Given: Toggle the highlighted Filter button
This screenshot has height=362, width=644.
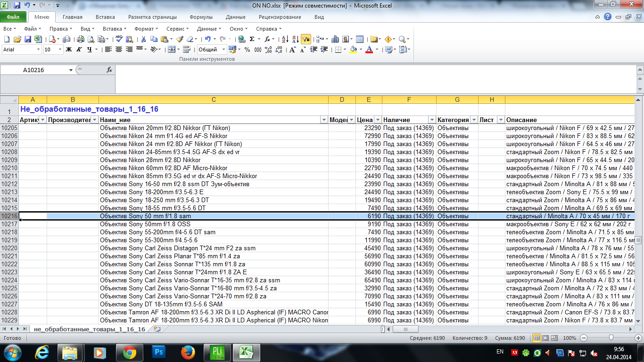Looking at the screenshot, I should [306, 39].
